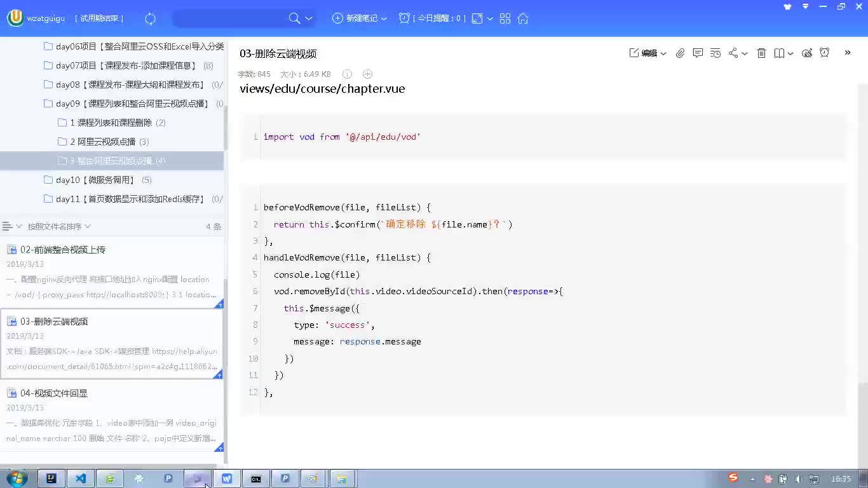The height and width of the screenshot is (488, 868).
Task: Expand the view layout dropdown arrow
Action: coord(490,19)
